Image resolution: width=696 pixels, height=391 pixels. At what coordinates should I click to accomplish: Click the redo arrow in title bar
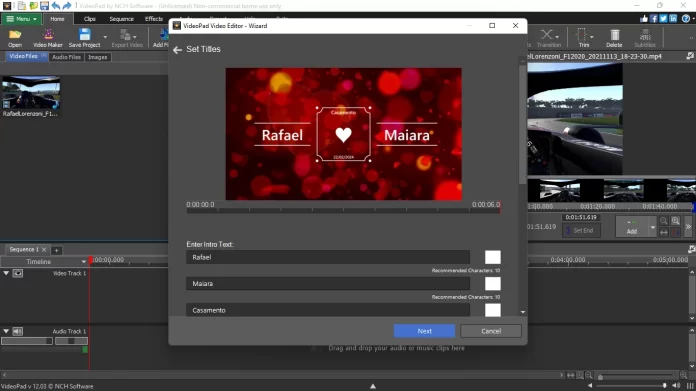coord(67,6)
